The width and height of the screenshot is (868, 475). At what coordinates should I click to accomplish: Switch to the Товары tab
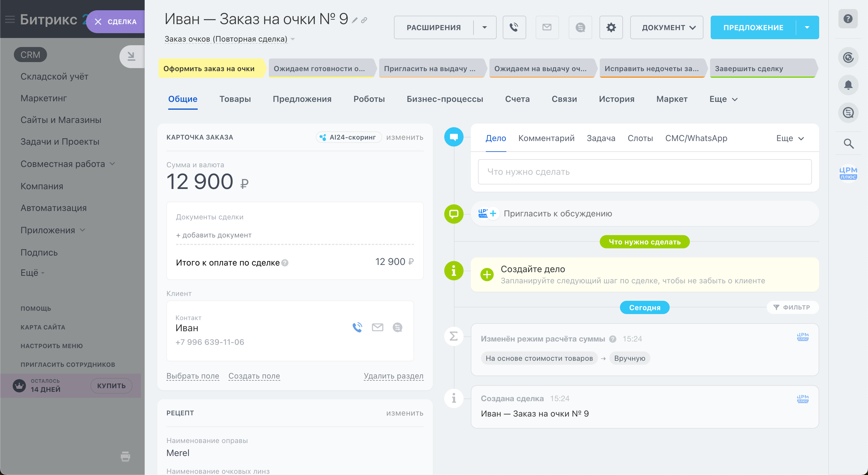[x=235, y=99]
